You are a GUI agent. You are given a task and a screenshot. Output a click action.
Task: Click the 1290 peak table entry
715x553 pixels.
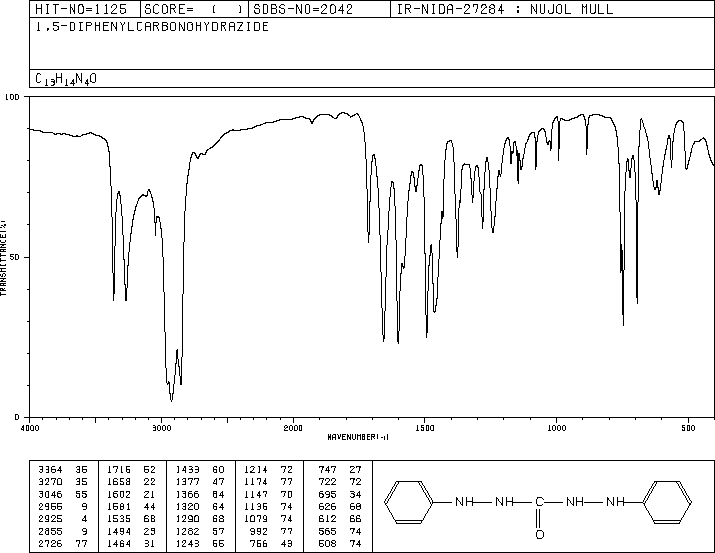click(x=200, y=519)
